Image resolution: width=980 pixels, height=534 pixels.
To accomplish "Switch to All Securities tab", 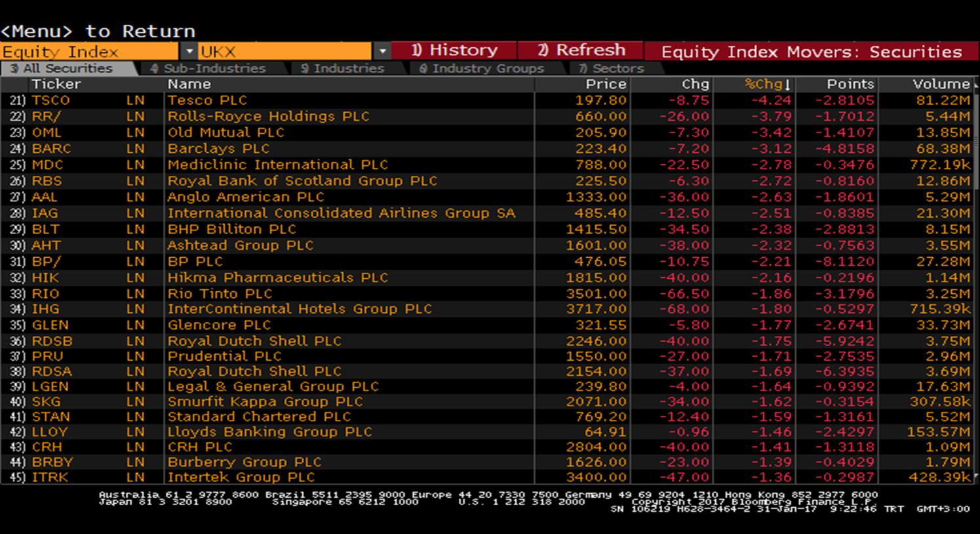I will [x=68, y=68].
